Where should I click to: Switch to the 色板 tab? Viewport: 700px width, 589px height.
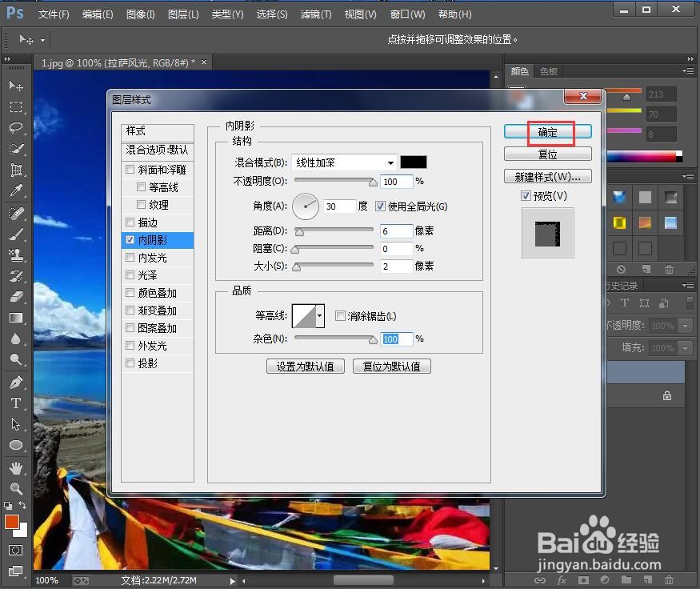549,71
